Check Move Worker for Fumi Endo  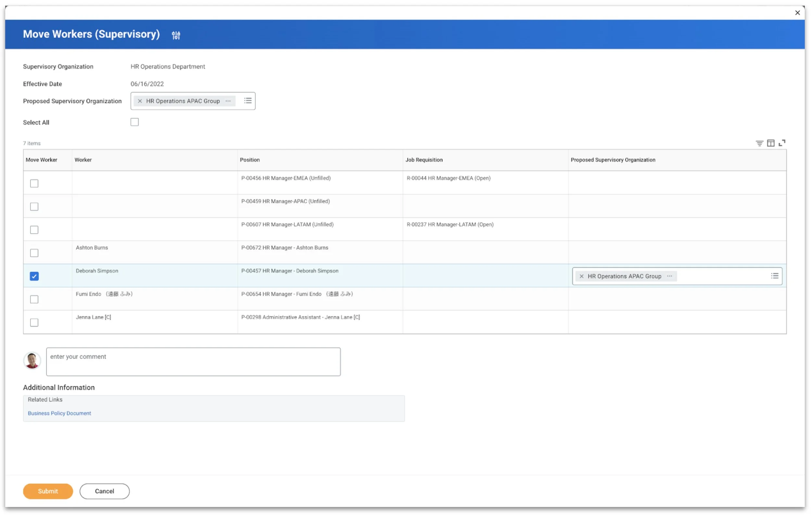(x=34, y=299)
